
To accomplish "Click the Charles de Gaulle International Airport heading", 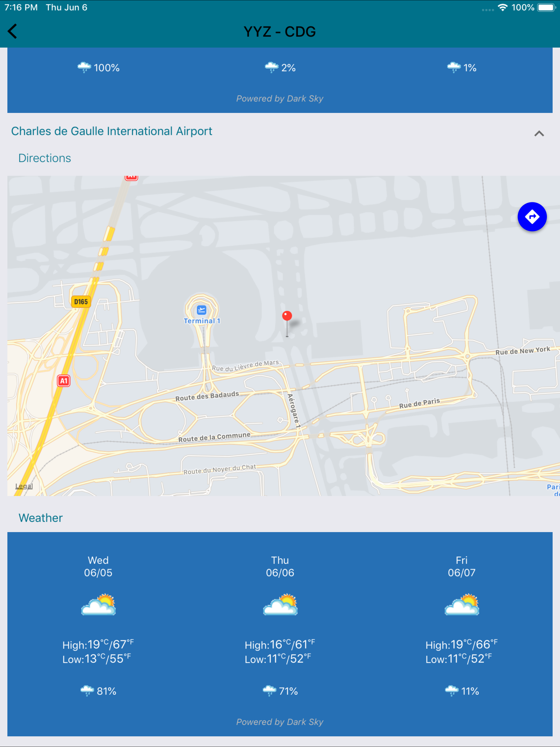I will 112,131.
